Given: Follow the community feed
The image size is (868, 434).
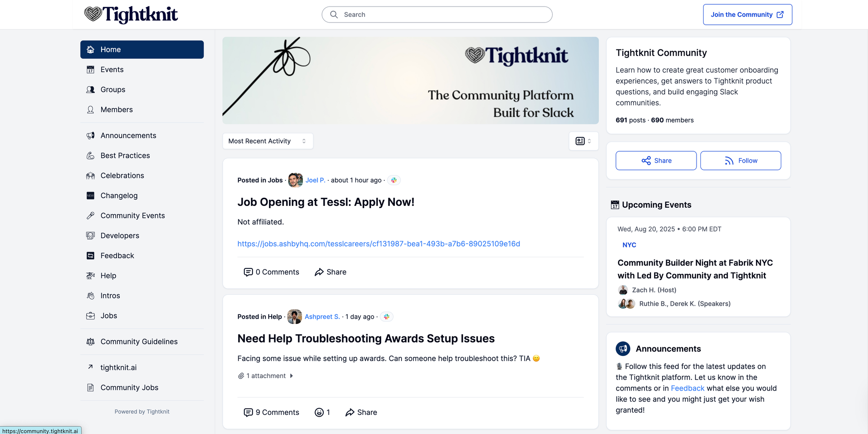Looking at the screenshot, I should pyautogui.click(x=740, y=160).
